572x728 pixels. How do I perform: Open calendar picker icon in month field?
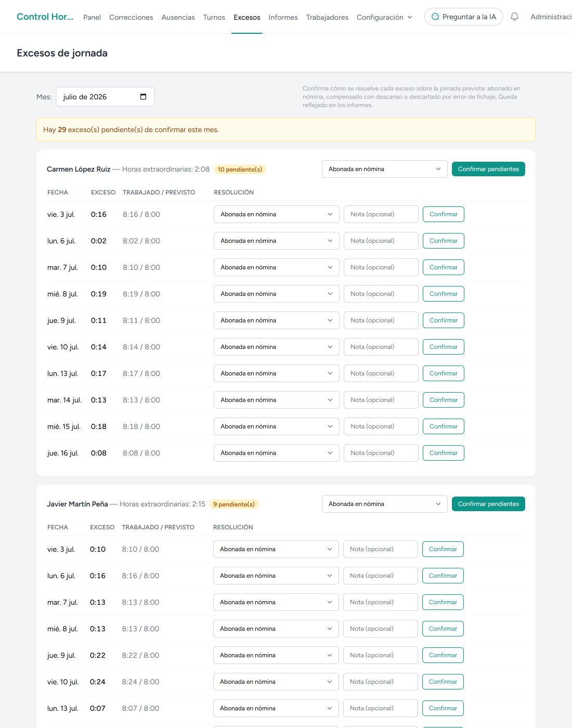(144, 97)
